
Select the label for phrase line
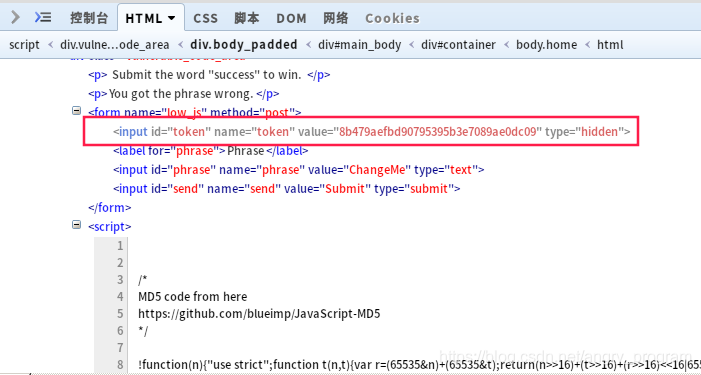211,151
